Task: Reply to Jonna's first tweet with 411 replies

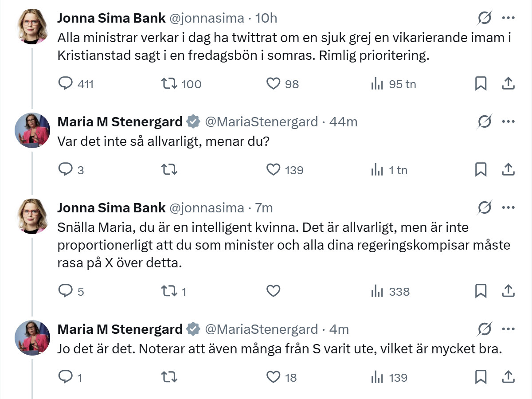Action: [x=66, y=83]
